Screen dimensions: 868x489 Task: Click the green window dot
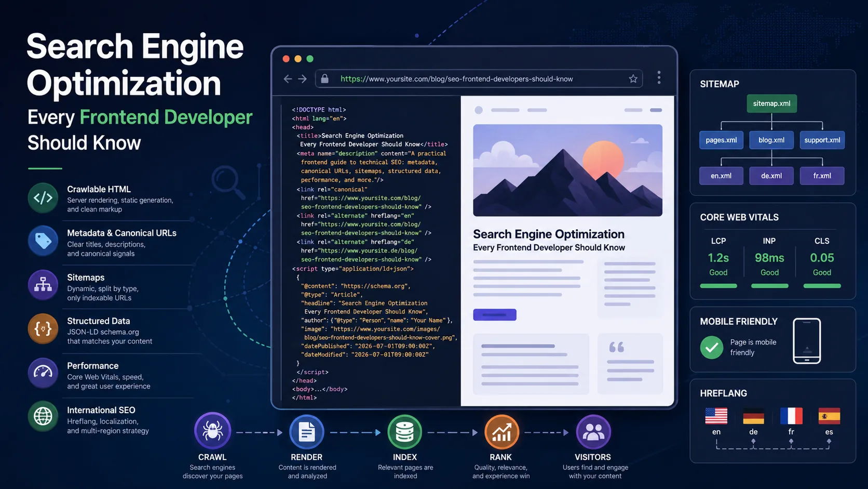click(x=310, y=59)
